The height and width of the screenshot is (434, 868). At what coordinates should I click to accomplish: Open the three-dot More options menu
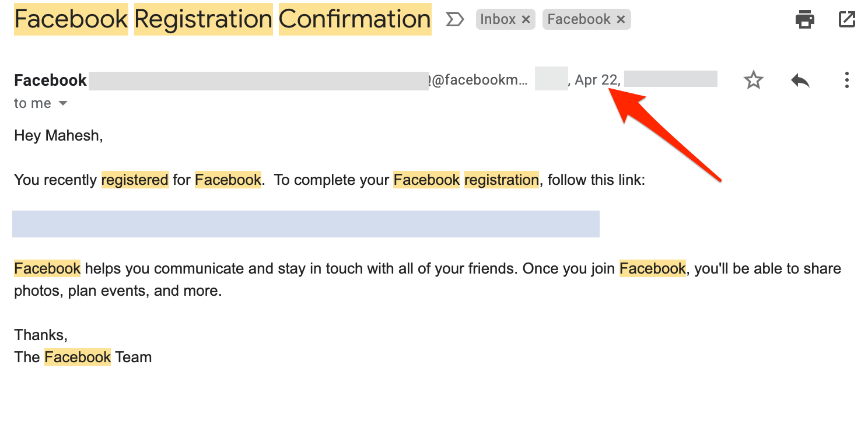846,80
